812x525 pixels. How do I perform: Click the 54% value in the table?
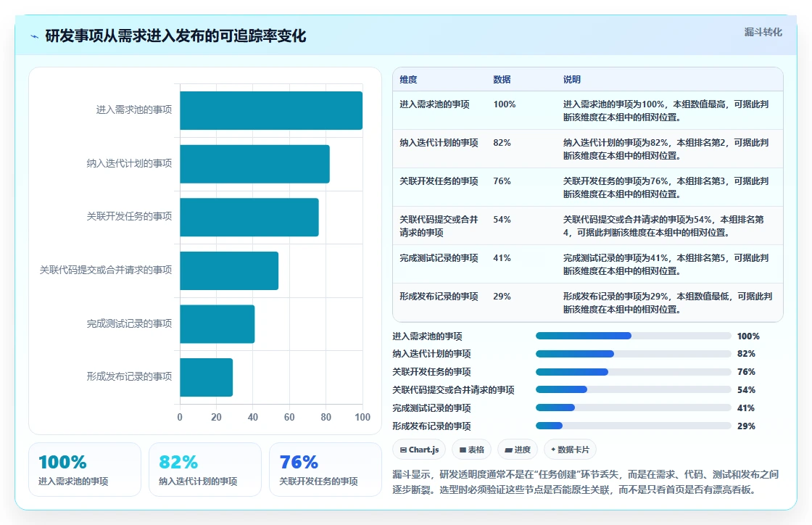click(x=502, y=220)
